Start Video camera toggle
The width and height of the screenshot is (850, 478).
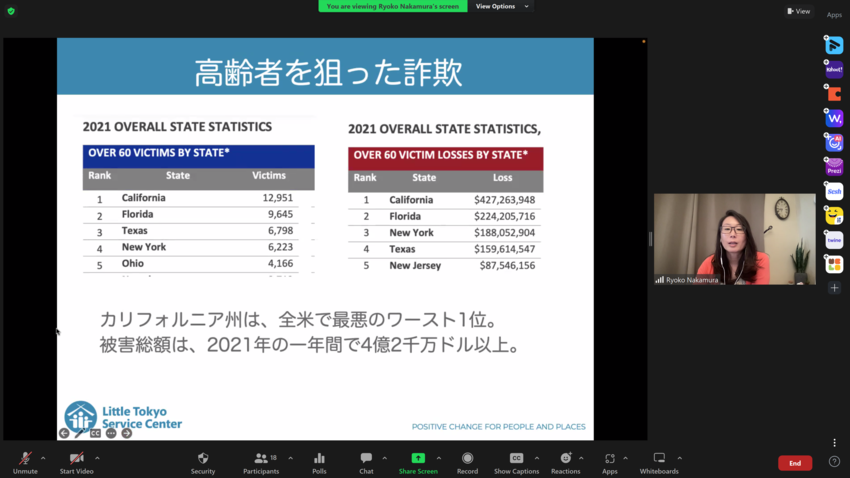(76, 463)
